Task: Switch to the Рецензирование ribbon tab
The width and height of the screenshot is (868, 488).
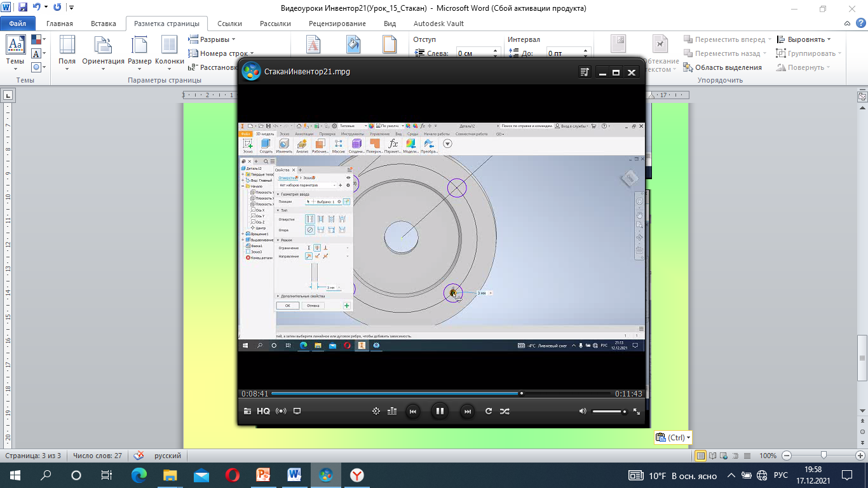Action: [x=337, y=24]
